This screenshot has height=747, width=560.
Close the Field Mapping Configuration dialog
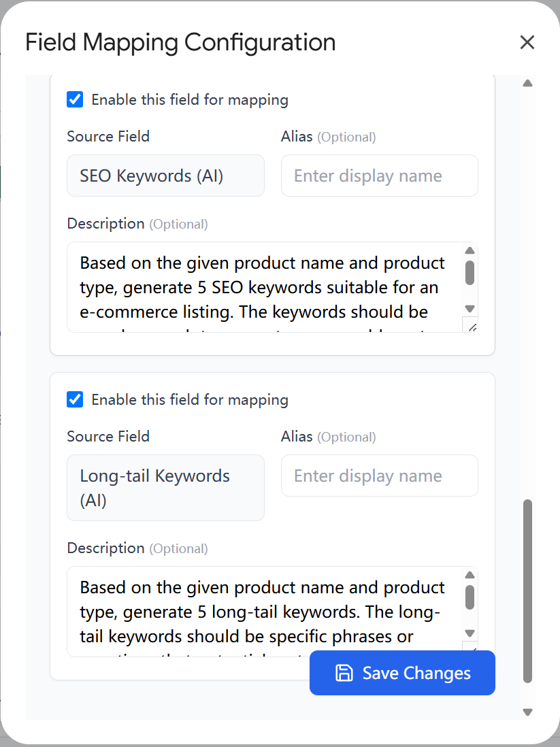point(527,42)
